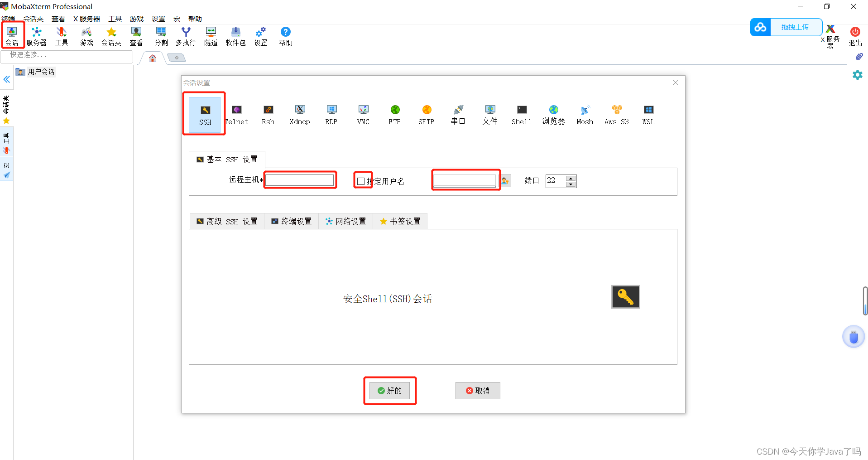Image resolution: width=868 pixels, height=460 pixels.
Task: Click the 设置 gear toolbar icon
Action: coord(261,35)
